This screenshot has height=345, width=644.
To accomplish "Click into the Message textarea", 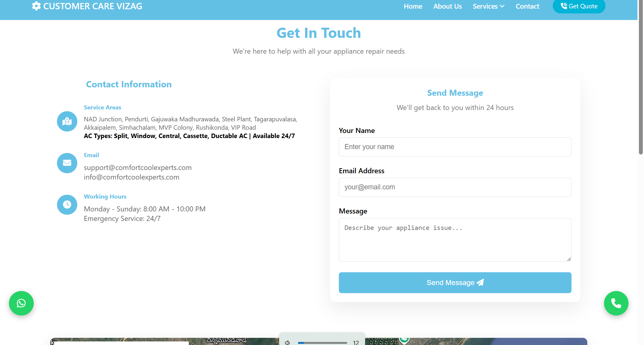I will tap(455, 240).
